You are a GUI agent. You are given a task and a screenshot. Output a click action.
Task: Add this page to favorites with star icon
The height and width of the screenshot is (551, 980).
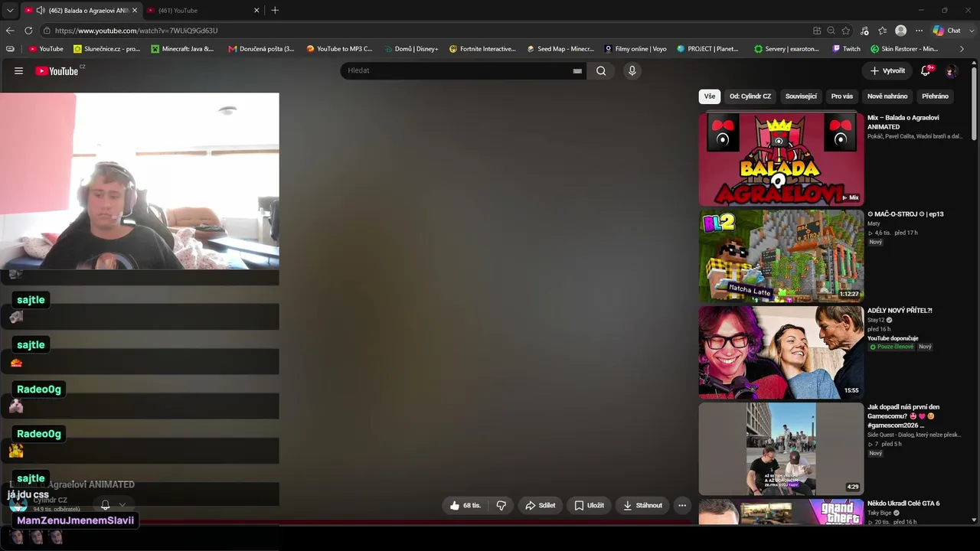point(846,31)
